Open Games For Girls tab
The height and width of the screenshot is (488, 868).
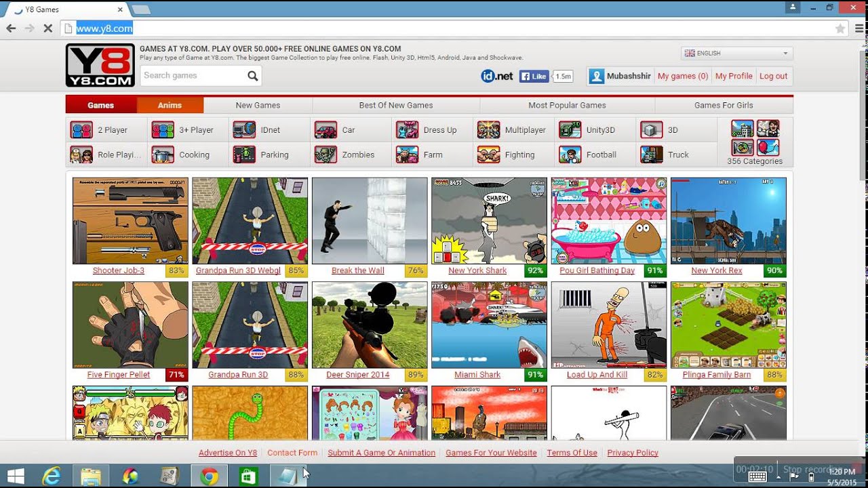(x=724, y=105)
